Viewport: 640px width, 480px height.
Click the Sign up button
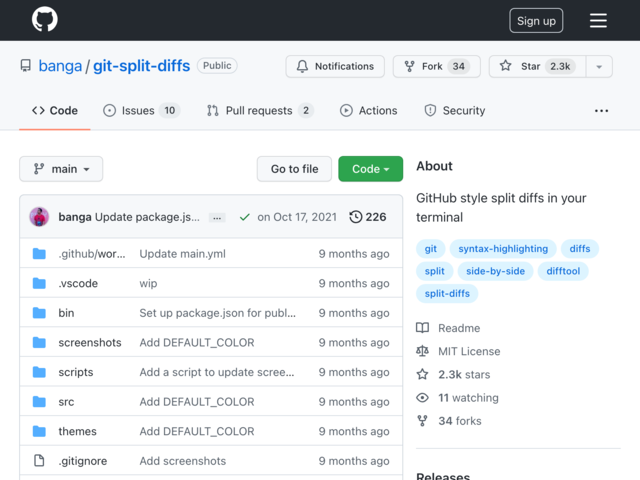tap(536, 20)
